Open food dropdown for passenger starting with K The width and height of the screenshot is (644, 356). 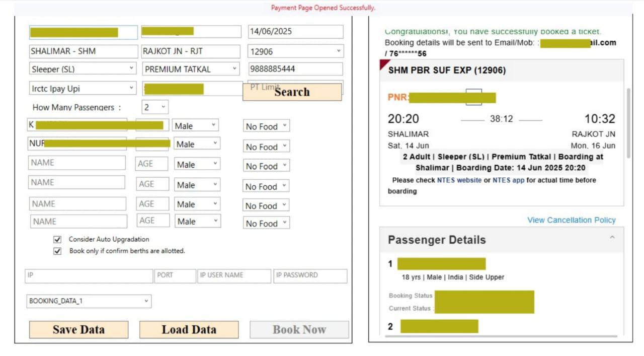coord(266,126)
